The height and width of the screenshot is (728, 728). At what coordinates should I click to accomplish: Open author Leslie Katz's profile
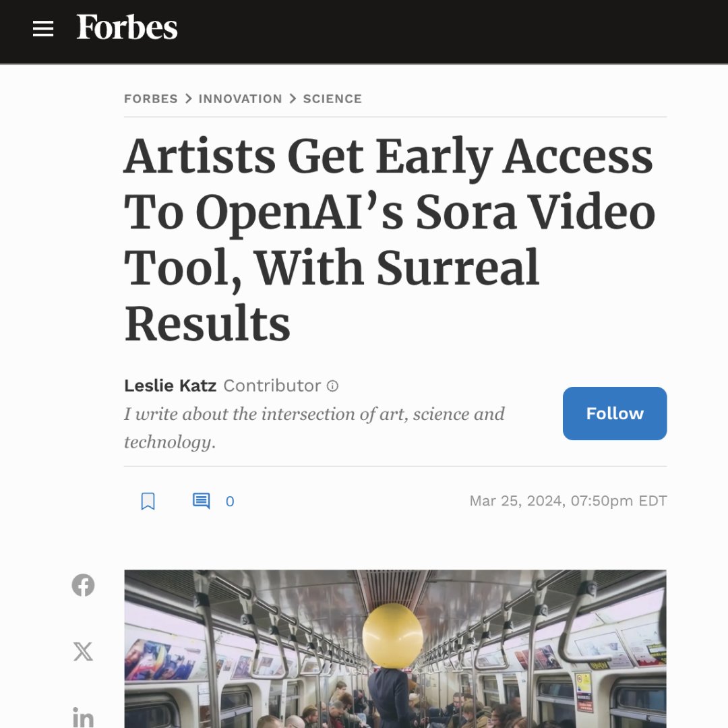coord(170,386)
